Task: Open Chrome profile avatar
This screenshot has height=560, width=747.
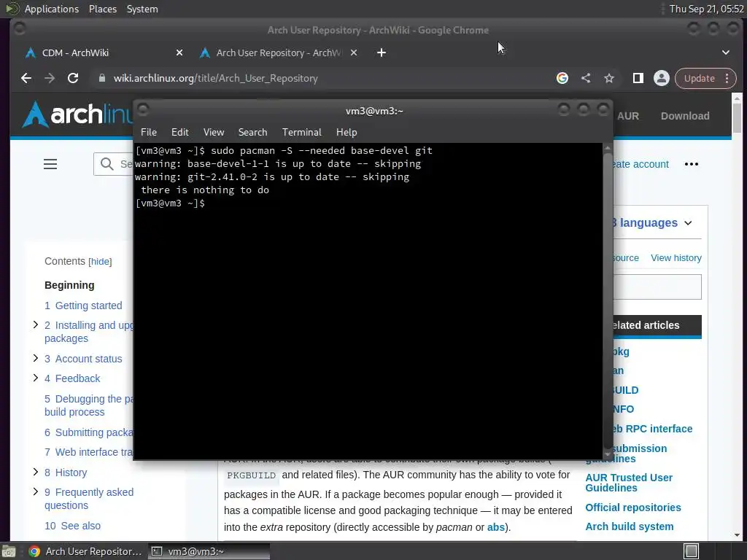Action: (x=661, y=78)
